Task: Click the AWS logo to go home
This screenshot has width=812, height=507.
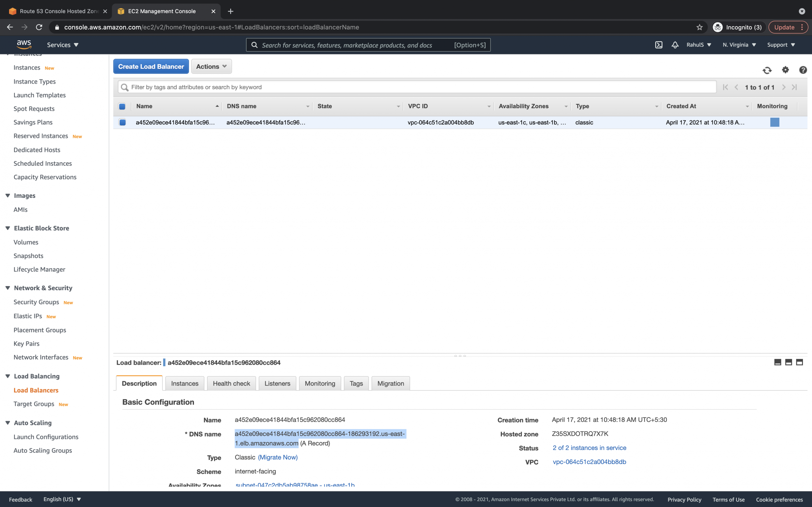Action: tap(24, 44)
